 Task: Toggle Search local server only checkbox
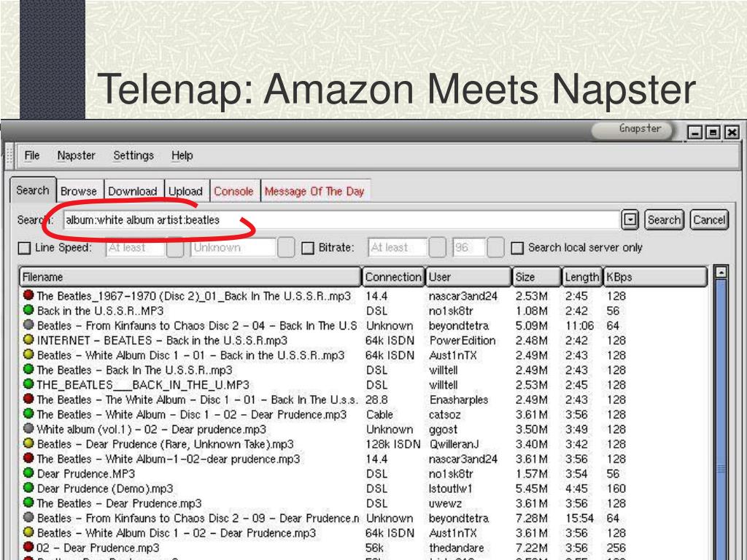point(517,248)
